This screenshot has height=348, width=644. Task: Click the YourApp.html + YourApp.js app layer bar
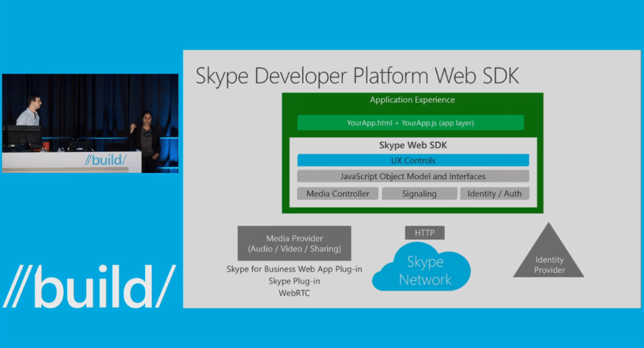coord(410,123)
